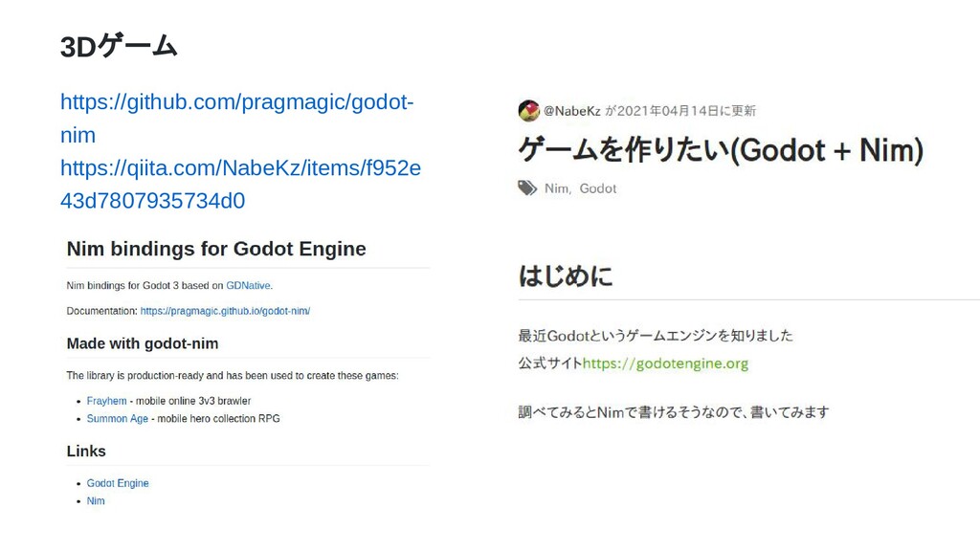Screen dimensions: 980x551
Task: Open the Frayhem game link
Action: click(x=106, y=401)
